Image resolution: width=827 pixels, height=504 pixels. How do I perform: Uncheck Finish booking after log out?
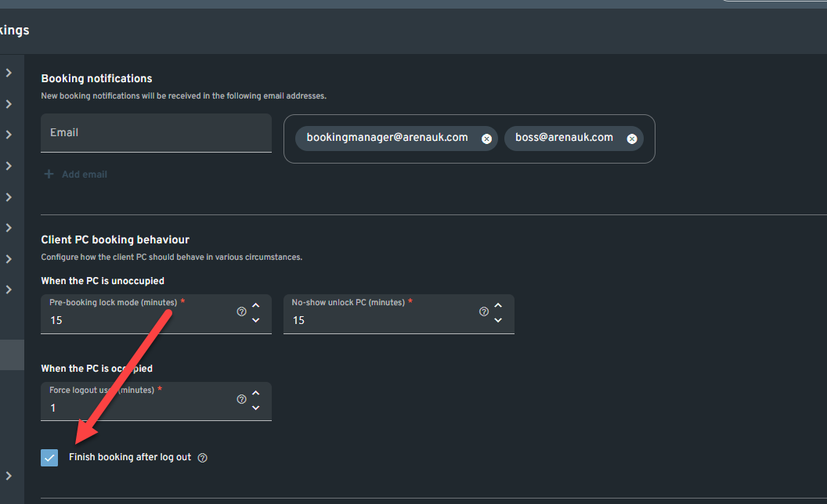click(49, 457)
